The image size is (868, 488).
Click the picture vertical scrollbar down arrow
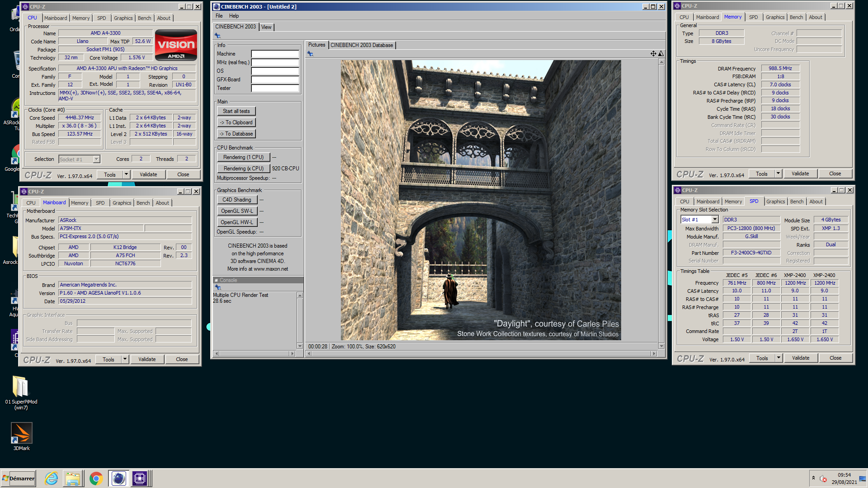(661, 346)
